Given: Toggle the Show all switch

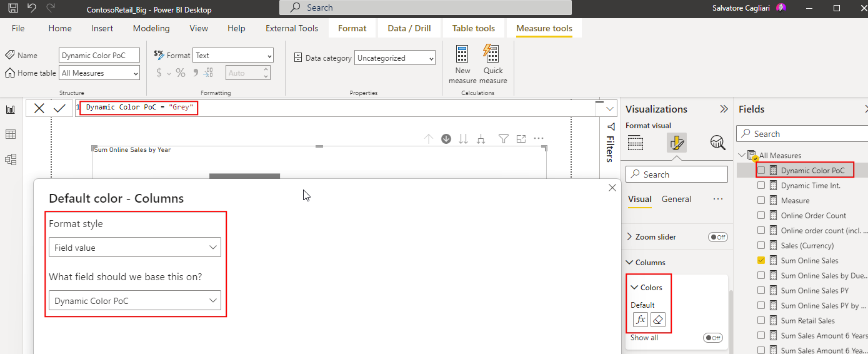Looking at the screenshot, I should tap(713, 338).
